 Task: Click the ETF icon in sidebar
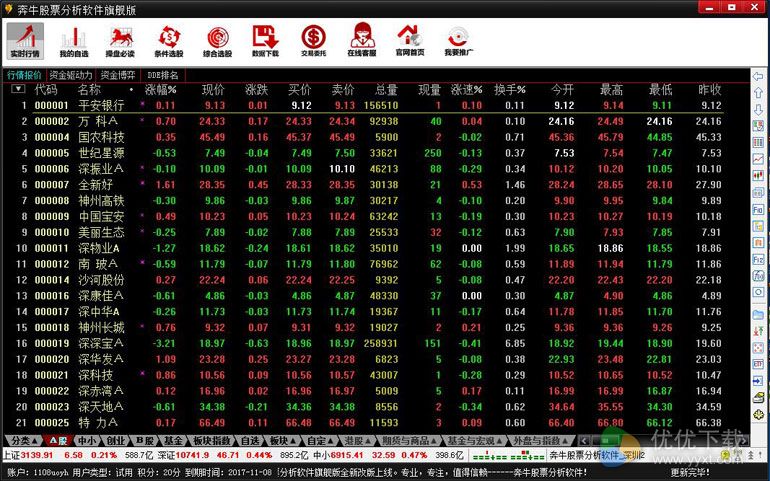[758, 364]
